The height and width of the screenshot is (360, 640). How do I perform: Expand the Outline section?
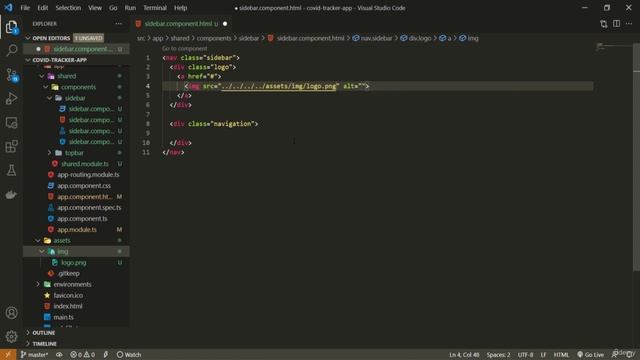coord(76,333)
